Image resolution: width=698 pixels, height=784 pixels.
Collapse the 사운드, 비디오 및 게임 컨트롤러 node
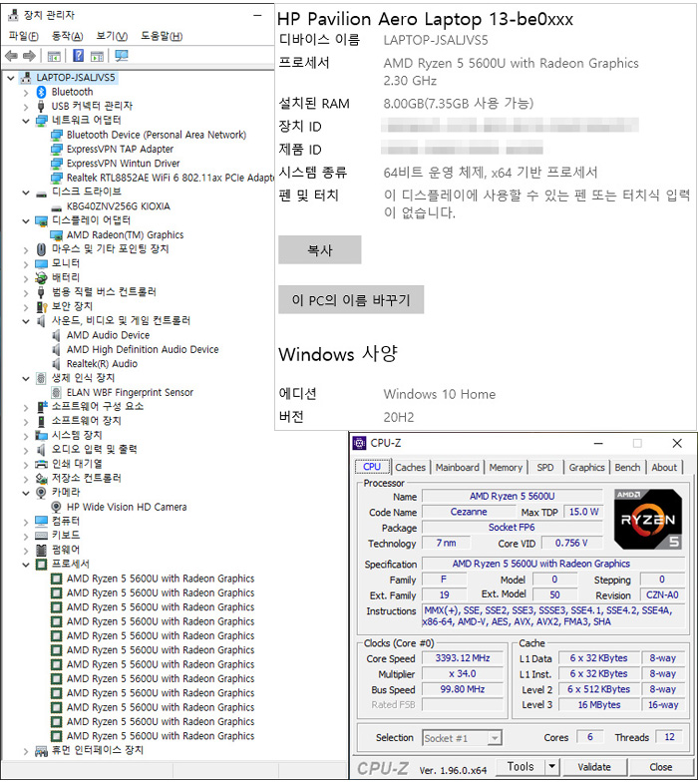point(26,321)
